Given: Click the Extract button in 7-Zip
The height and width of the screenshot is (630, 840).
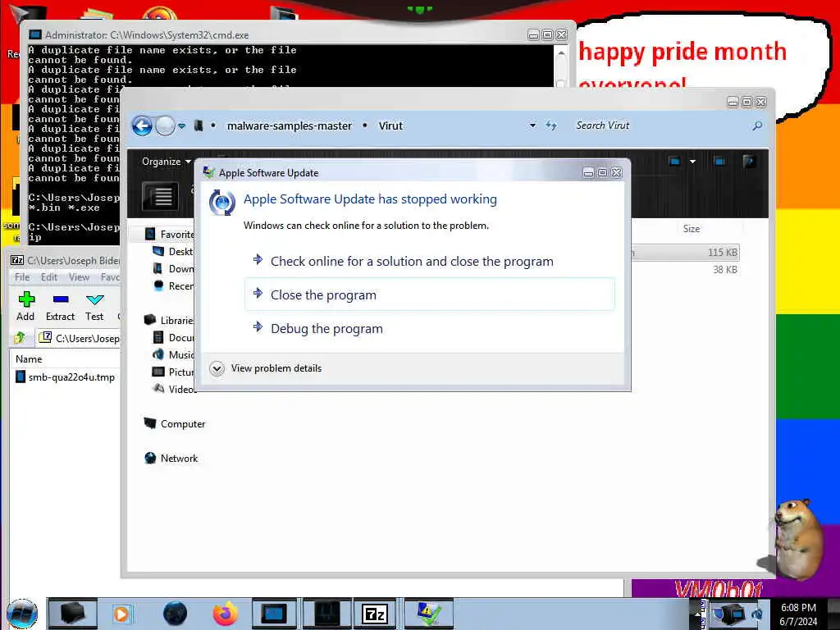Looking at the screenshot, I should click(x=60, y=307).
